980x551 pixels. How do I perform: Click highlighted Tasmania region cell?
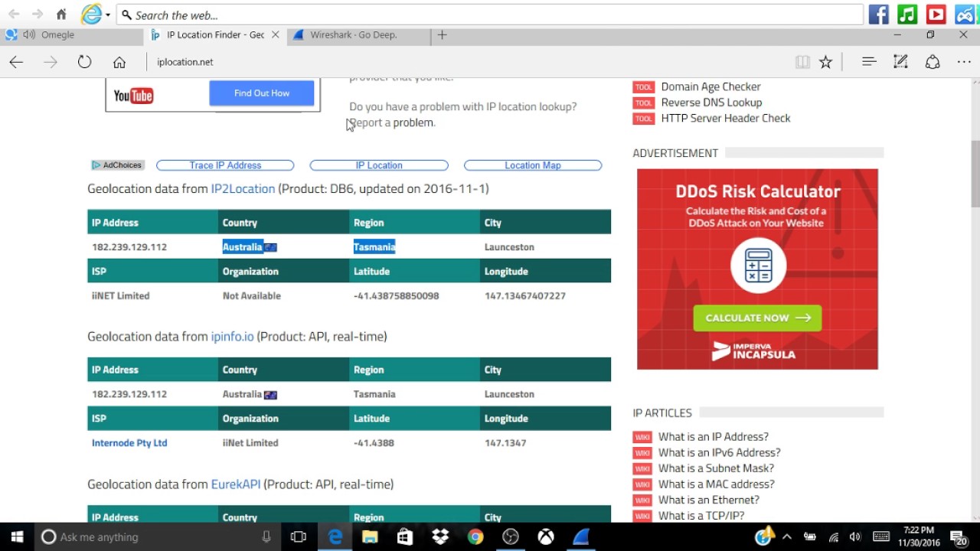point(374,247)
